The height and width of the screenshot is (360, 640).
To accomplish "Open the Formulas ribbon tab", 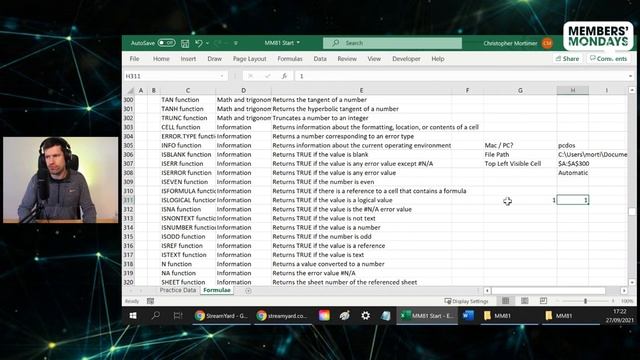I will coord(290,59).
